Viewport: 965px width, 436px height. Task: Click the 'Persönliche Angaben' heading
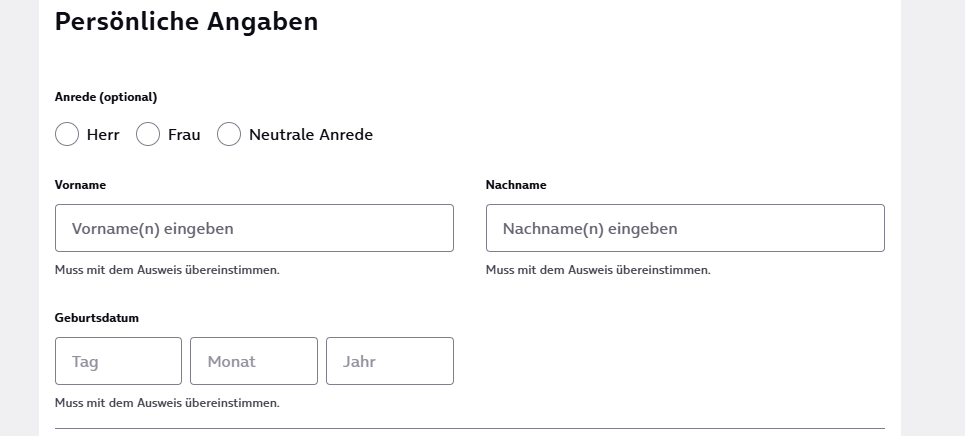186,22
